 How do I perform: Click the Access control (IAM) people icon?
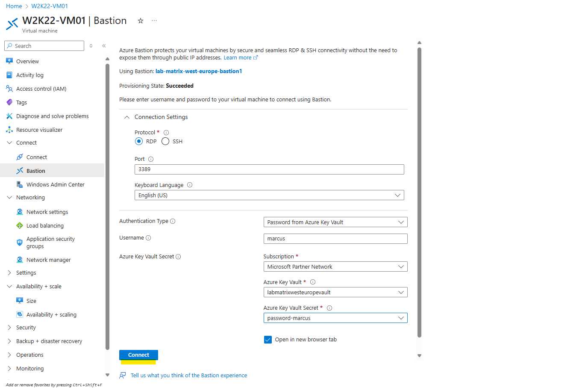(9, 89)
